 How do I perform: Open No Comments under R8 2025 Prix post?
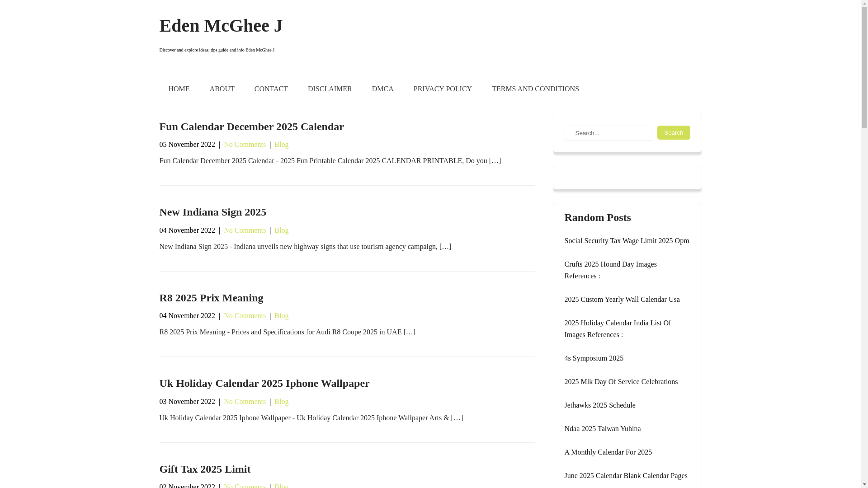coord(245,316)
